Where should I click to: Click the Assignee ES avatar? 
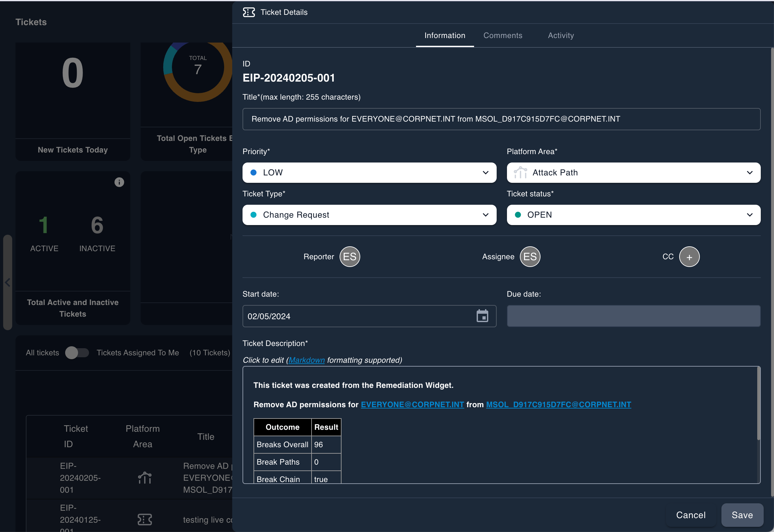click(530, 257)
